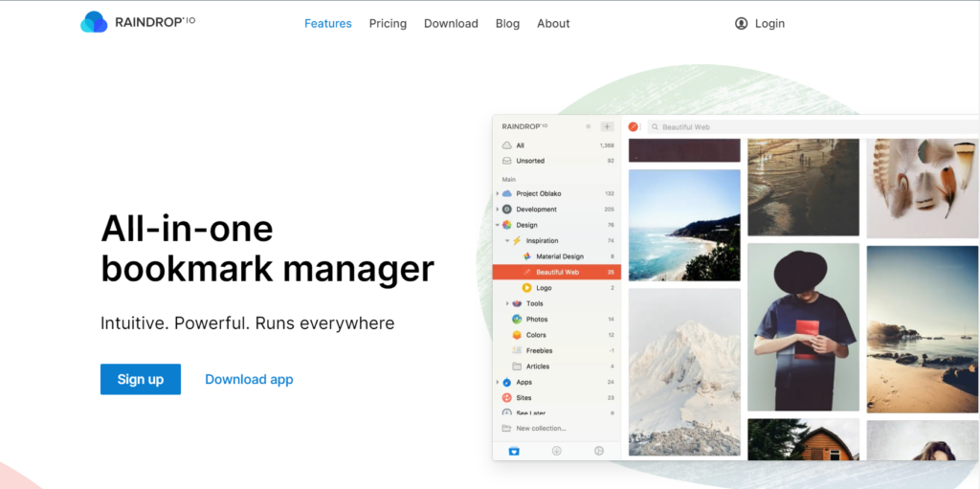Click the download arrow icon in bottom bar
Viewport: 980px width, 489px height.
click(556, 451)
